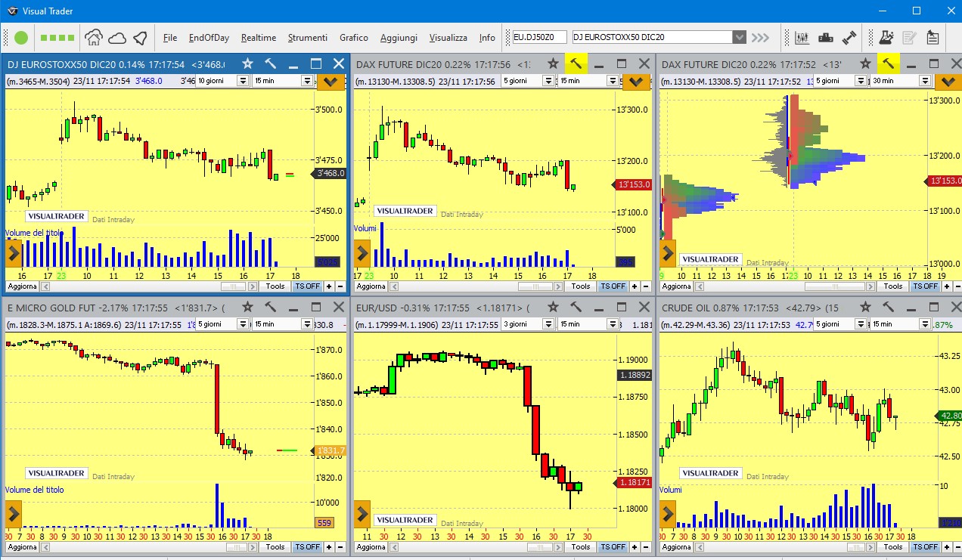Click minus zoom button in EUR/USD chart
Image resolution: width=962 pixels, height=560 pixels.
pos(645,547)
